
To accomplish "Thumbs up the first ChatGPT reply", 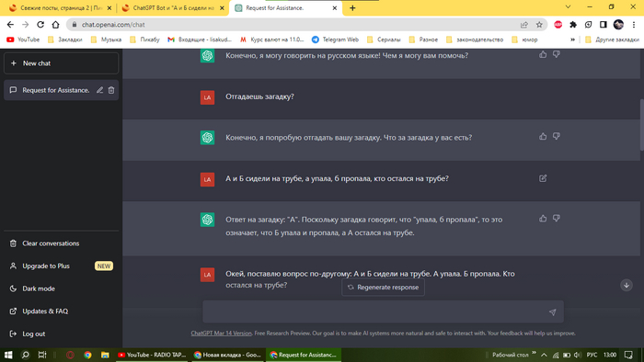I will (543, 54).
